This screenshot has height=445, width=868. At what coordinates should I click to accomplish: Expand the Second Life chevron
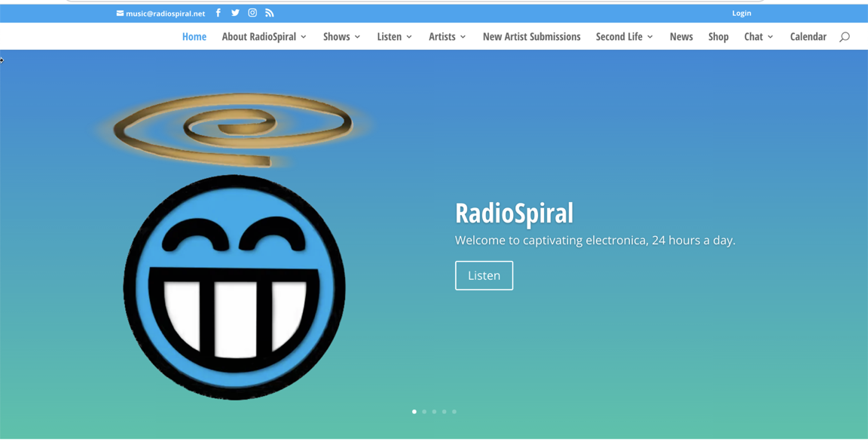(650, 37)
